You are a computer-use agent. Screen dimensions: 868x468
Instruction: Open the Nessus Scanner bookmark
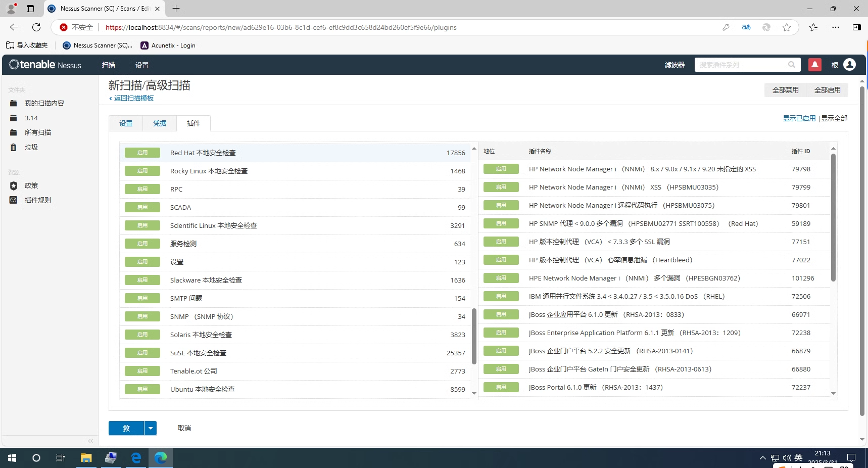coord(98,45)
